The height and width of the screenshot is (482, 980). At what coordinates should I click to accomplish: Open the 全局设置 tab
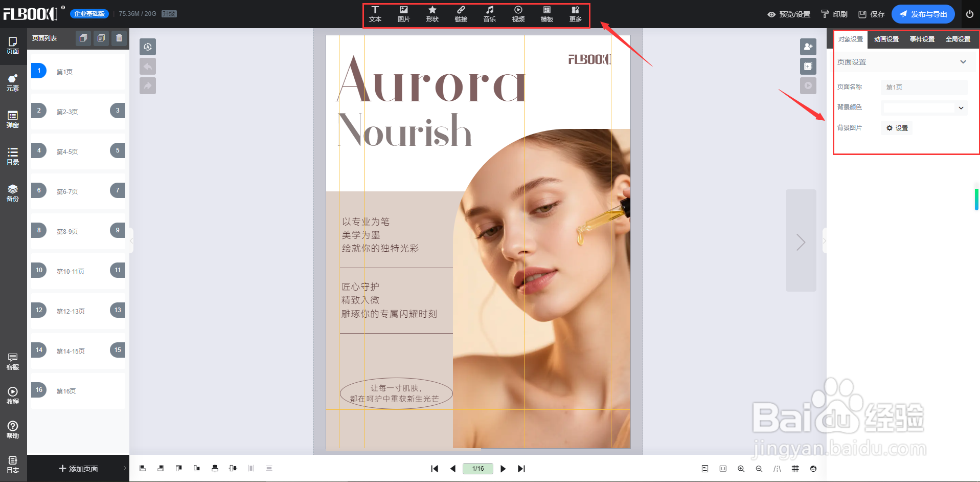[957, 38]
